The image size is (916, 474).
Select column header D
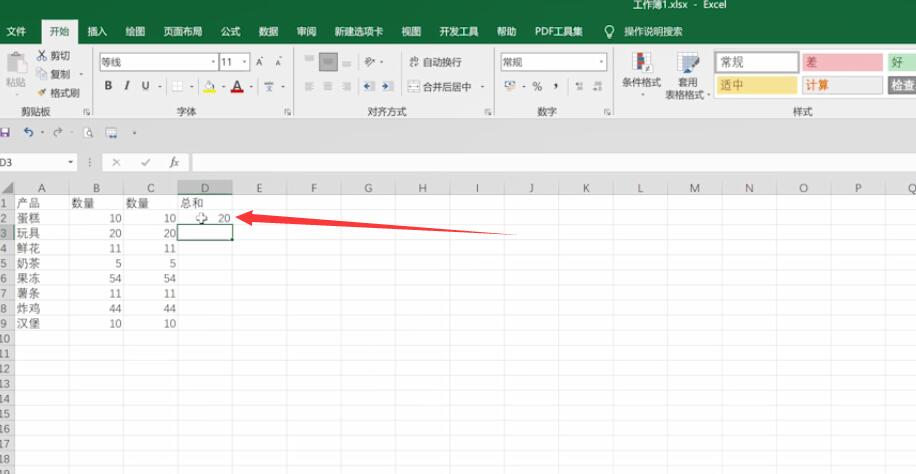pos(205,188)
